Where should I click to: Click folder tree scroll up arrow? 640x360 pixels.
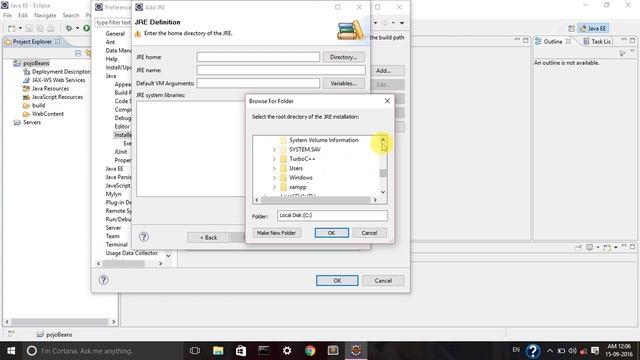tap(383, 140)
